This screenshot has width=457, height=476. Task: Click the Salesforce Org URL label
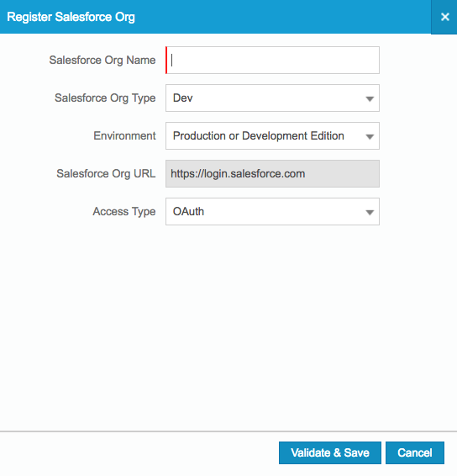click(x=106, y=173)
